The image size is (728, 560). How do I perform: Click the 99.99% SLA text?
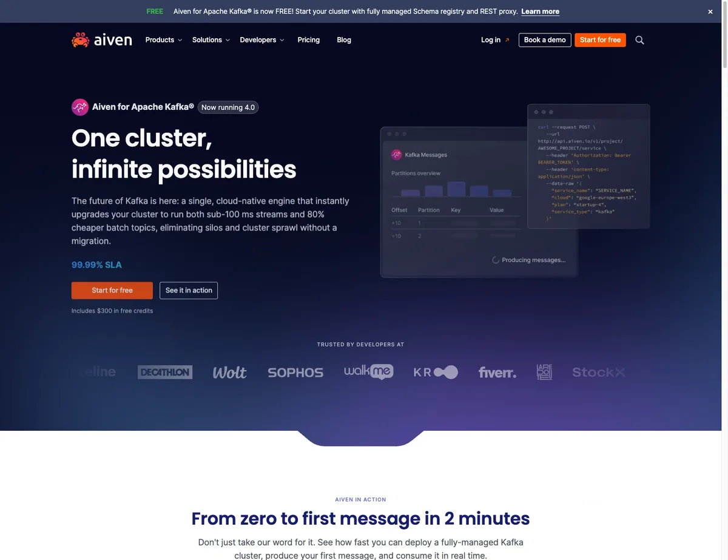pos(96,265)
